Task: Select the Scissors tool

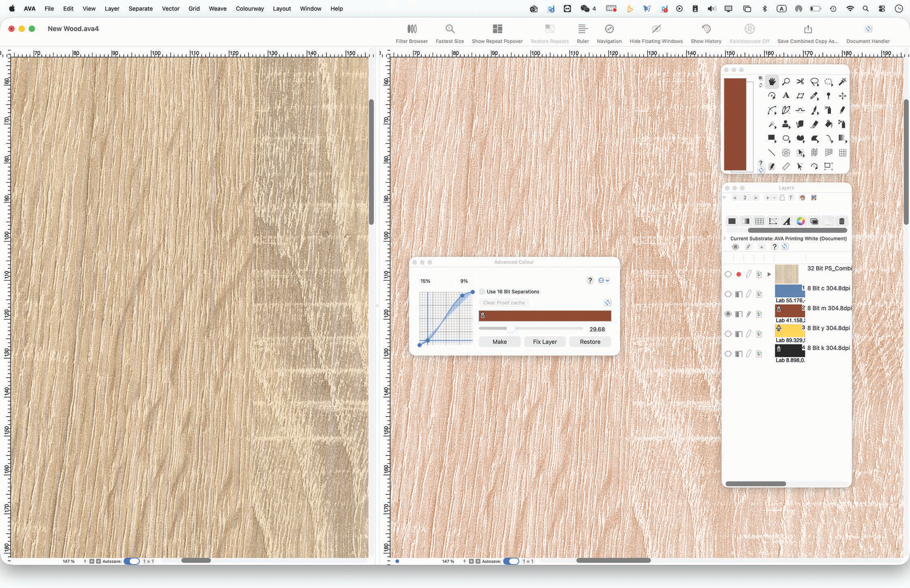Action: click(800, 81)
